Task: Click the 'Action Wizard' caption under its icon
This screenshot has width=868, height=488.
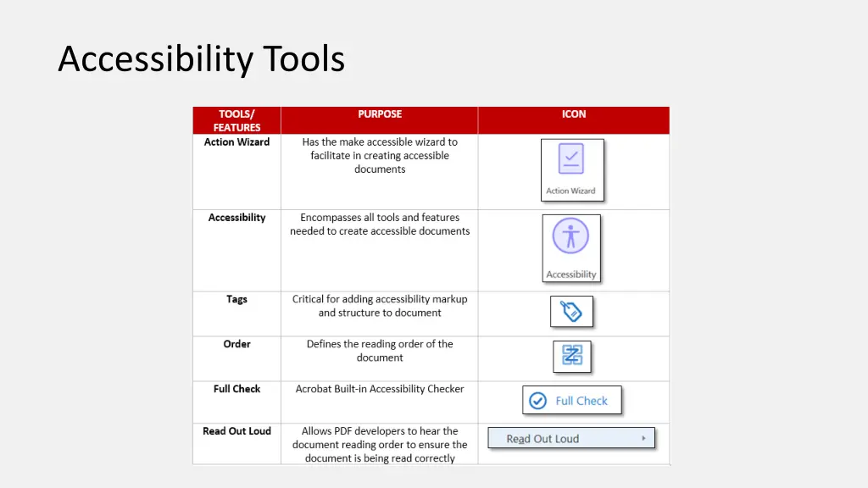Action: coord(570,191)
